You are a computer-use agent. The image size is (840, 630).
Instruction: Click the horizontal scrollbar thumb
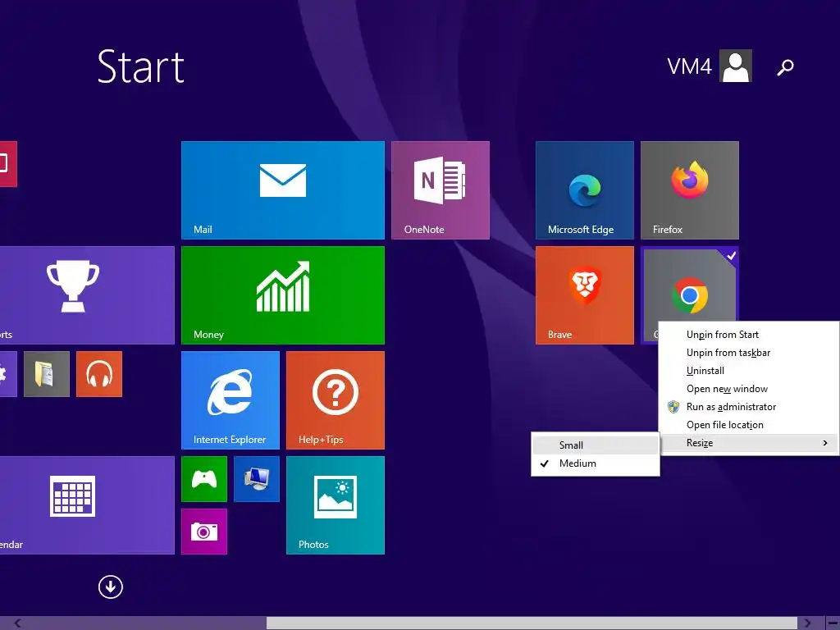(x=532, y=623)
